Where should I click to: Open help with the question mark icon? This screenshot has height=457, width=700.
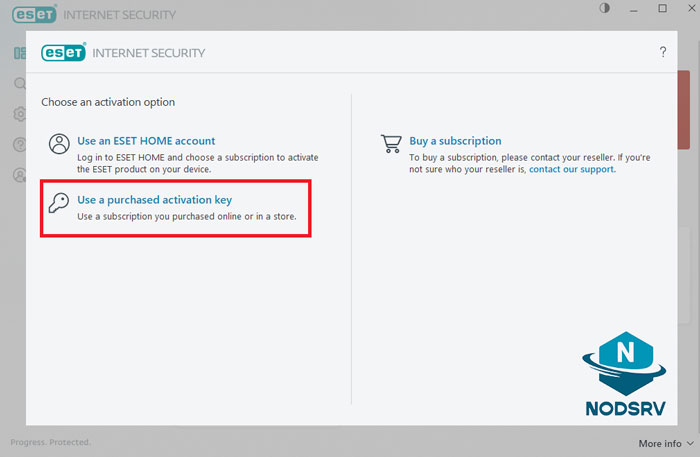[x=662, y=52]
